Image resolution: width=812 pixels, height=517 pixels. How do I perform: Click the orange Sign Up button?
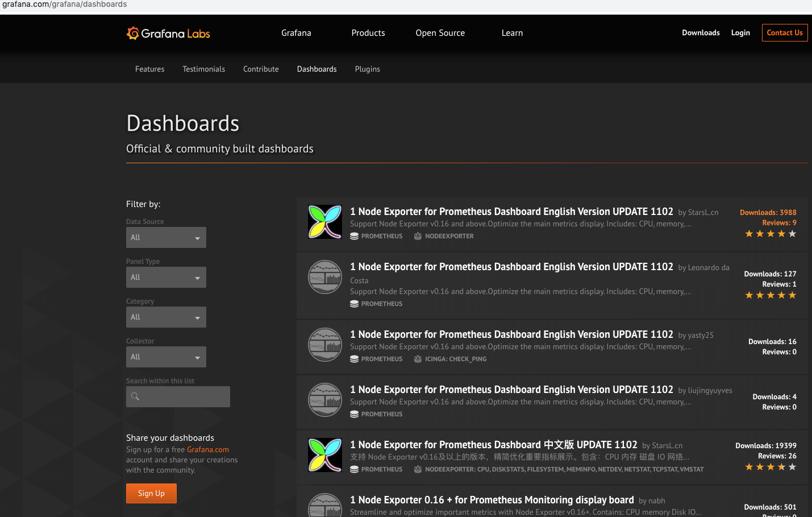coord(151,493)
